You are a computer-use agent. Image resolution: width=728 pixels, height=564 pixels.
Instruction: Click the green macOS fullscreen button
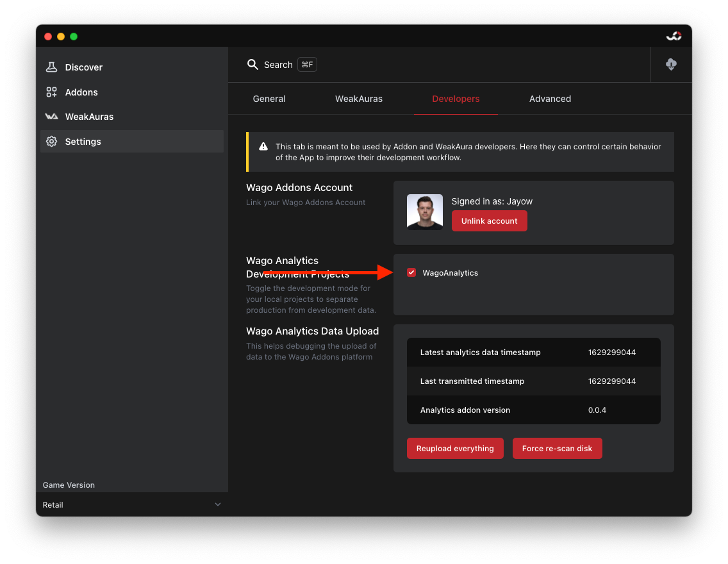click(74, 37)
